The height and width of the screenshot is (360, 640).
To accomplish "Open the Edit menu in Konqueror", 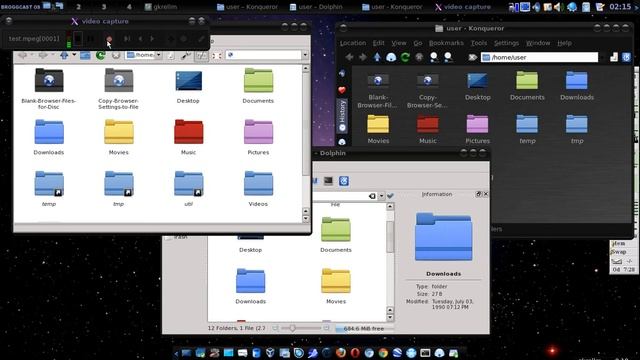I will tap(378, 43).
